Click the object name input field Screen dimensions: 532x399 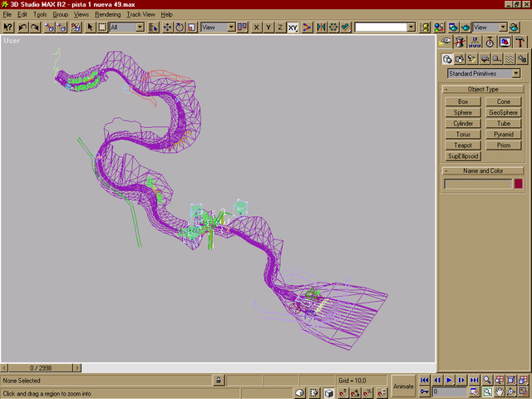[478, 184]
